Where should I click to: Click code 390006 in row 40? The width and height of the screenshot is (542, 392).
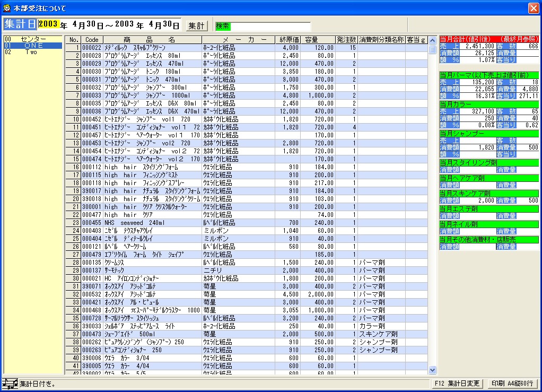[x=92, y=358]
